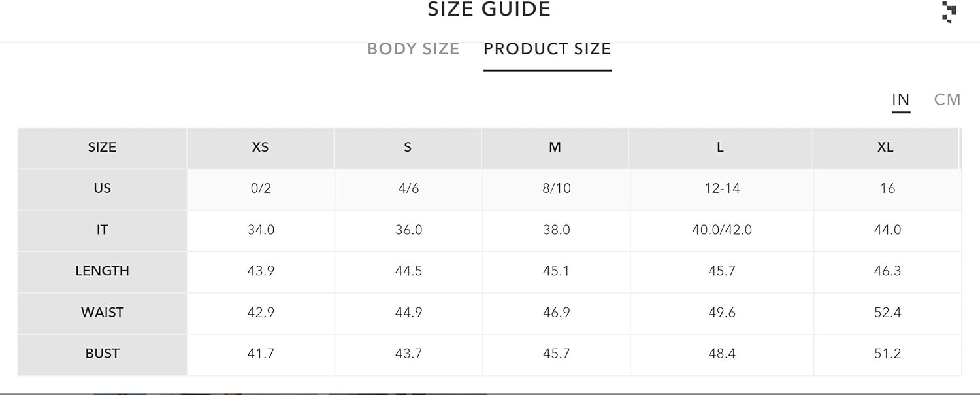Click the XL bust value 51.2
The height and width of the screenshot is (395, 980).
[x=887, y=354]
